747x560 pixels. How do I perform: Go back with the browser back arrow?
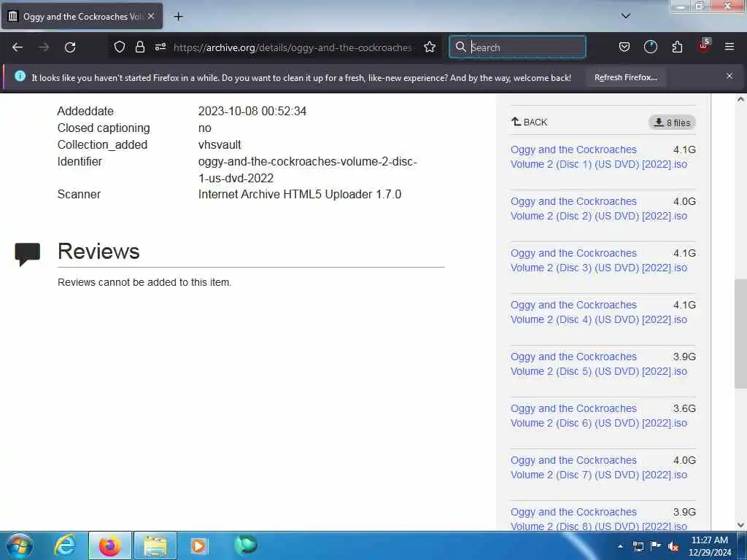tap(18, 47)
